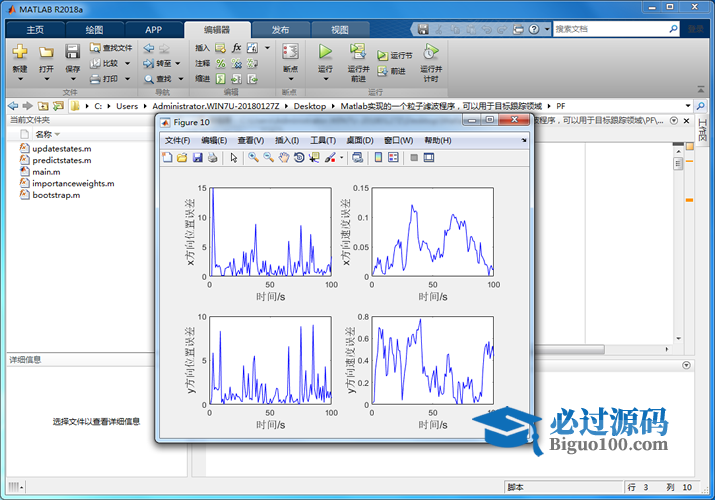Image resolution: width=715 pixels, height=500 pixels.
Task: Toggle the data cursor tool in the figure
Action: pos(314,157)
